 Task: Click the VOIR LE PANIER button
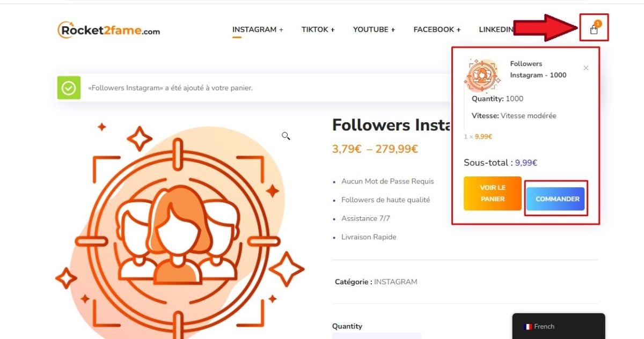493,194
